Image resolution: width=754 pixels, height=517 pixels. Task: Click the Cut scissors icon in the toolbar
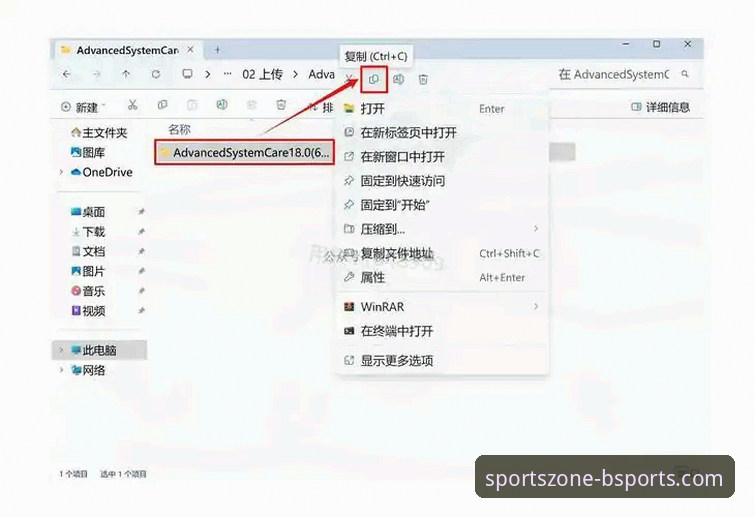[x=133, y=105]
